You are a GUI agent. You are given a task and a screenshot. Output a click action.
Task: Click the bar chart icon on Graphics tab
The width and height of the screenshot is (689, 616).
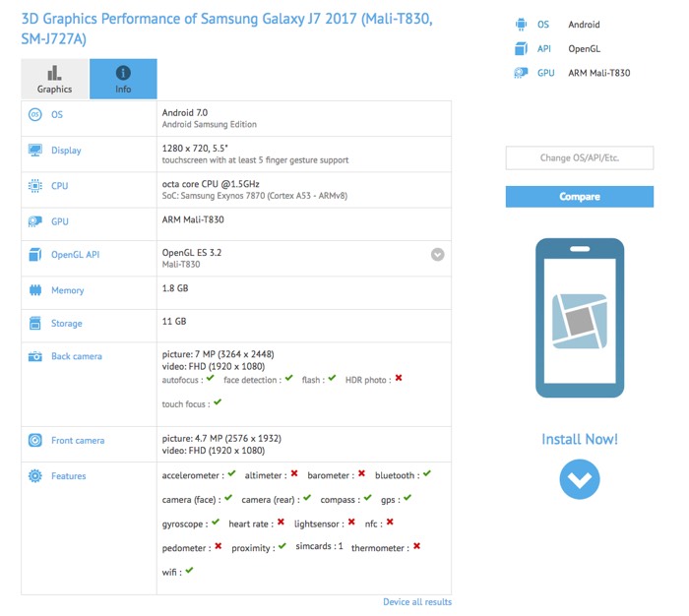tap(54, 73)
